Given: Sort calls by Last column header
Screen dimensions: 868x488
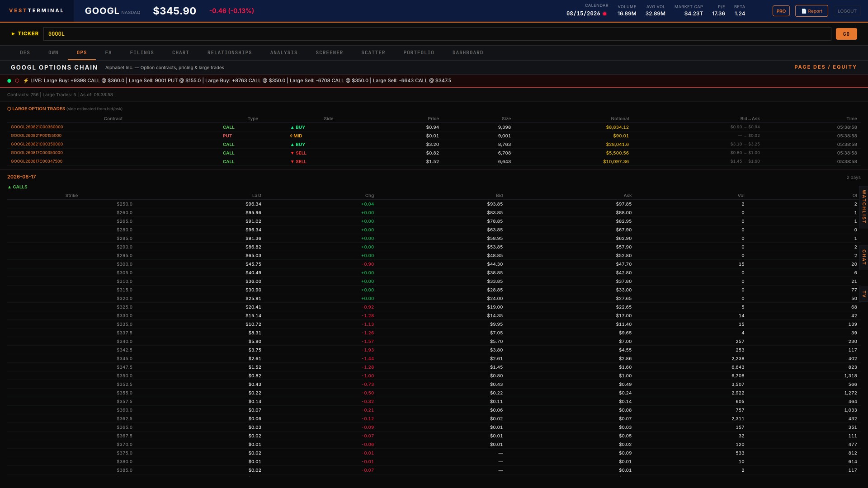Looking at the screenshot, I should click(257, 196).
